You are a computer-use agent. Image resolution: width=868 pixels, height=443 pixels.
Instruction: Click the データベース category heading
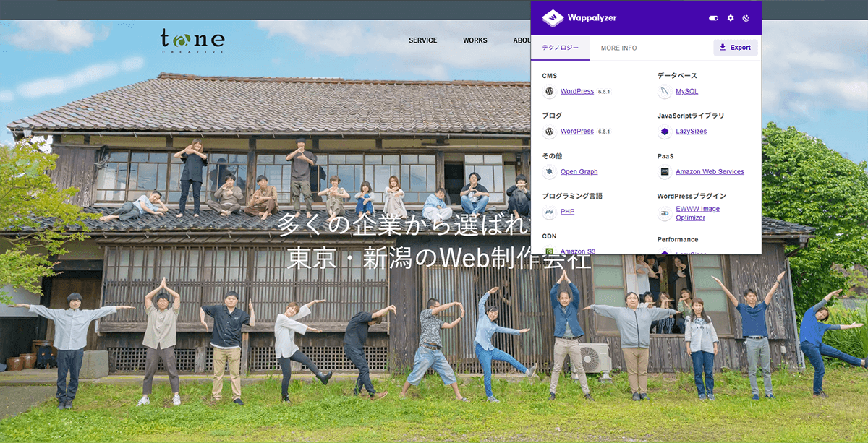[x=677, y=75]
